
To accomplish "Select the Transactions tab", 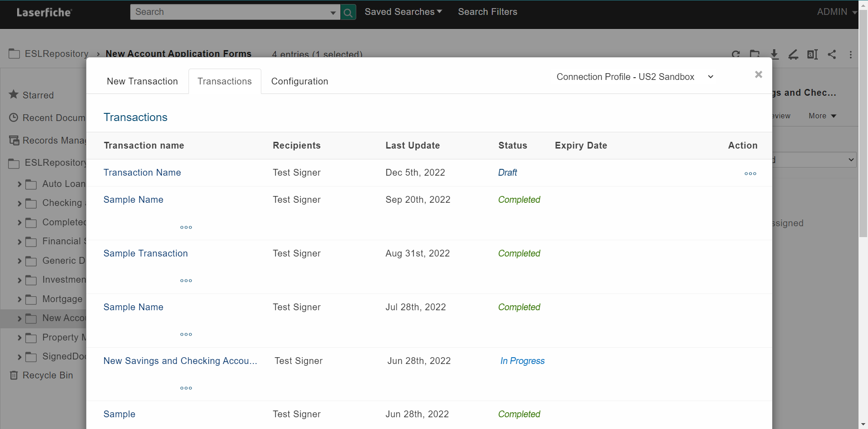I will (x=225, y=81).
